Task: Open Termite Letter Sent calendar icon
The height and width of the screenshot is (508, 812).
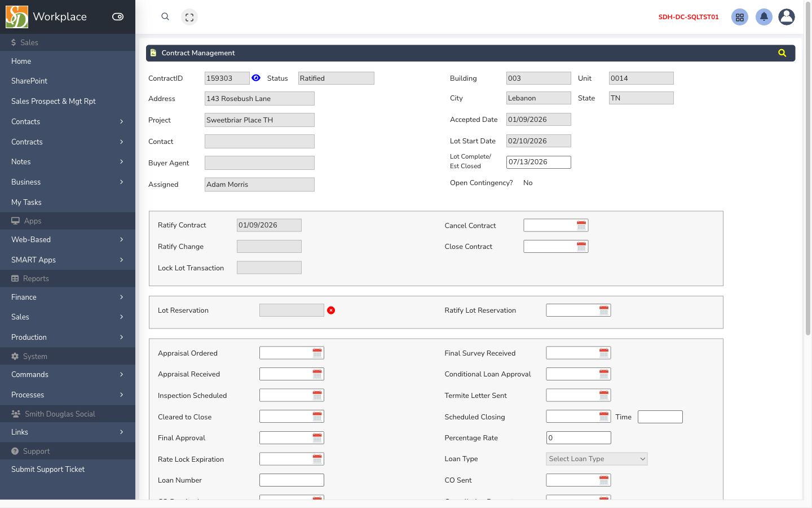Action: tap(604, 396)
